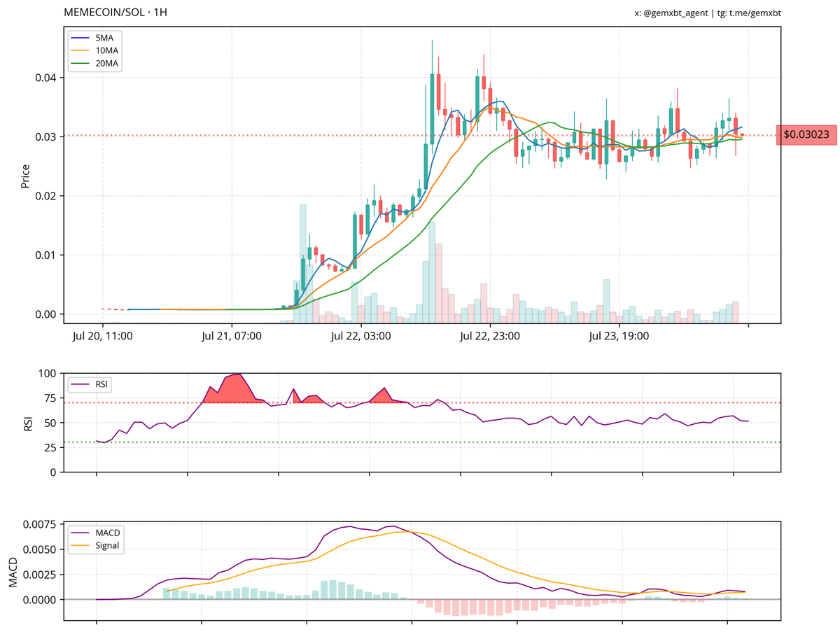Click the Jul 22, 03:00 date label
Viewport: 840px width, 632px height.
click(x=360, y=336)
